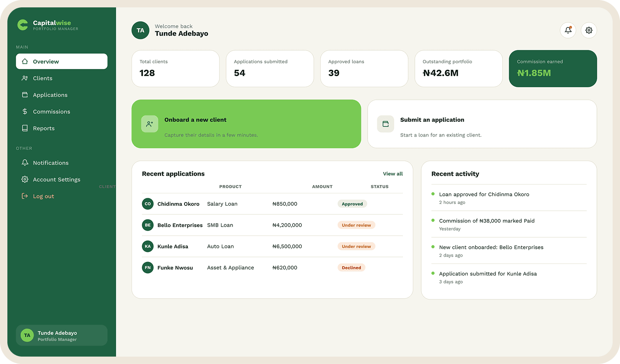Click the Clients people icon in sidebar

click(25, 78)
